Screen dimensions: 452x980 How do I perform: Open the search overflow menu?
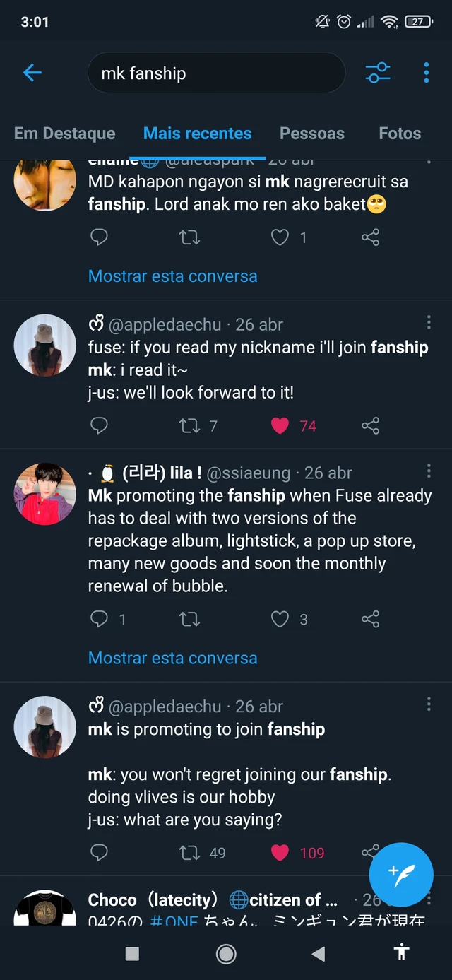pos(426,72)
